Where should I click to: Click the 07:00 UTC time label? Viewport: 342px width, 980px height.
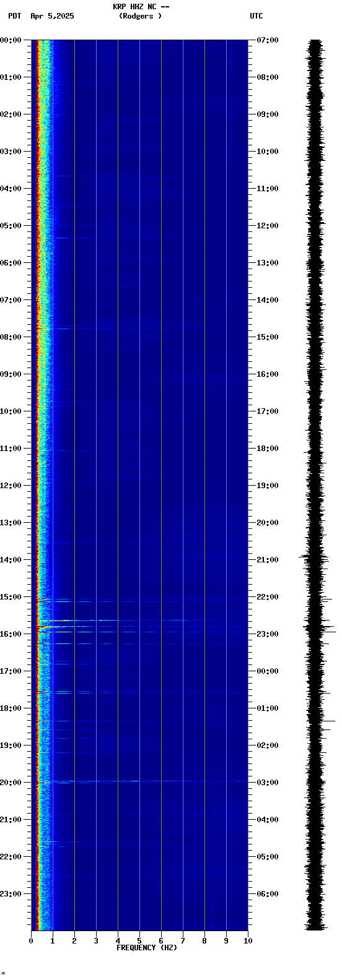coord(268,40)
